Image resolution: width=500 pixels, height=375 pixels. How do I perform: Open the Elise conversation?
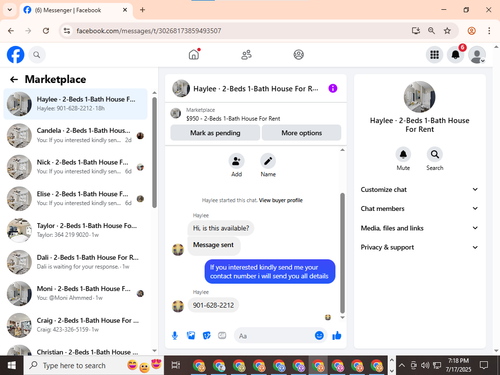[x=75, y=199]
